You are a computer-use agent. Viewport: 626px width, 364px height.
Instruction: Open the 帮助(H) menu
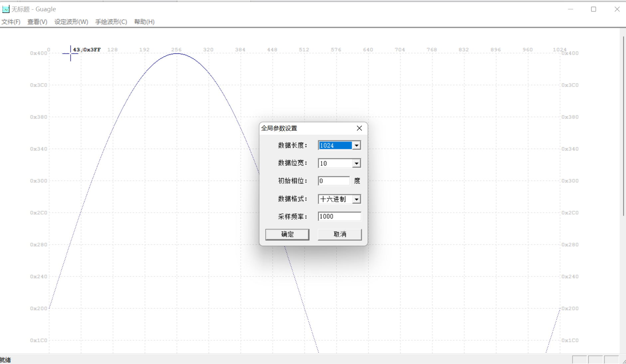click(144, 22)
